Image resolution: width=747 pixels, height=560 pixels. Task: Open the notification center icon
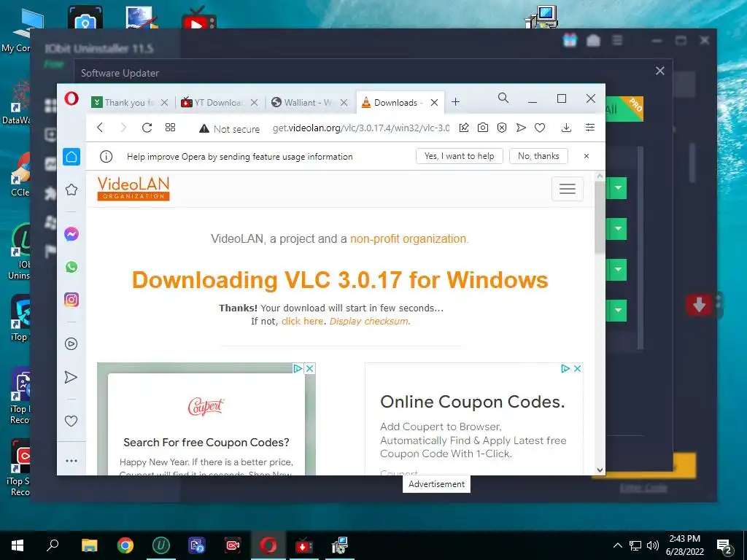[x=724, y=547]
